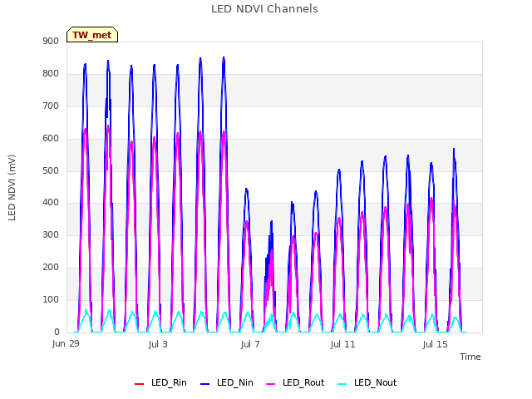Click the 400 y-axis tick label
The height and width of the screenshot is (399, 532).
coord(51,203)
